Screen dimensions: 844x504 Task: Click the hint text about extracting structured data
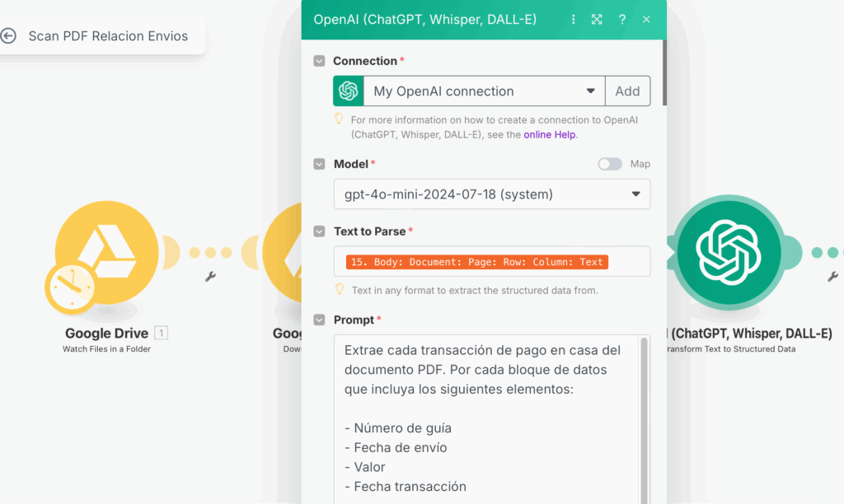point(475,291)
